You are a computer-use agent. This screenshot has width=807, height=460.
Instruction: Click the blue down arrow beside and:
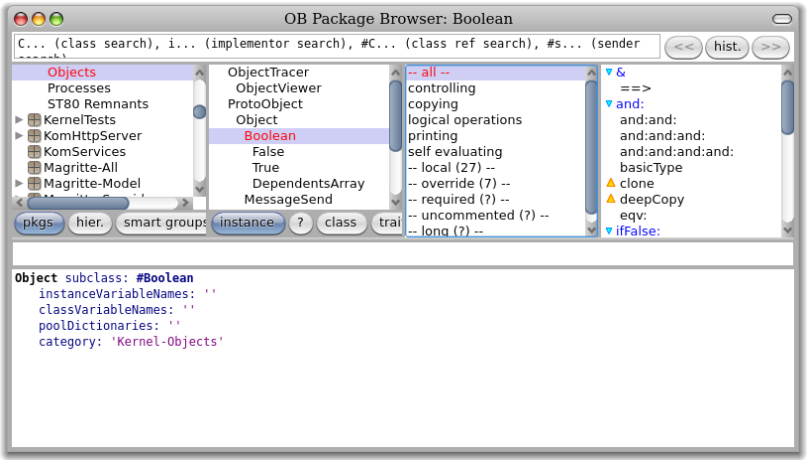[609, 104]
